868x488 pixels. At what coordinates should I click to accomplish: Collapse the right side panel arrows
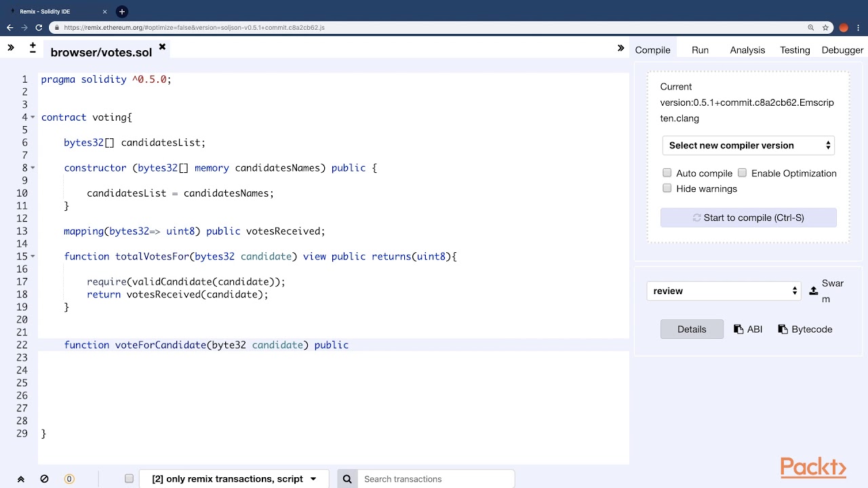620,48
